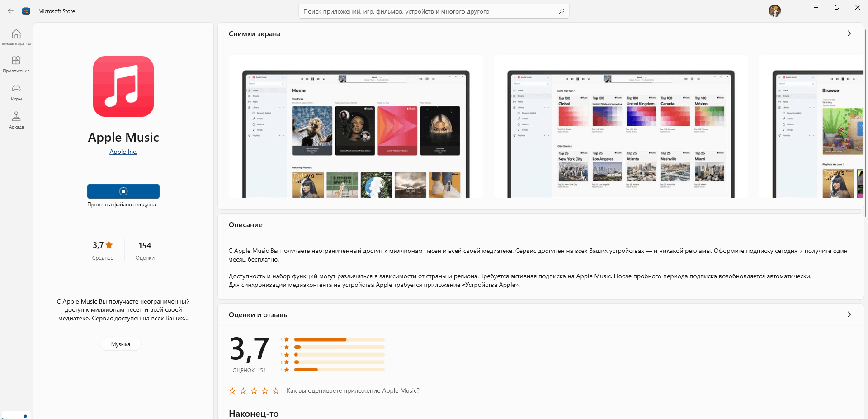This screenshot has width=868, height=419.
Task: Click the 3,7 average rating
Action: [x=103, y=245]
